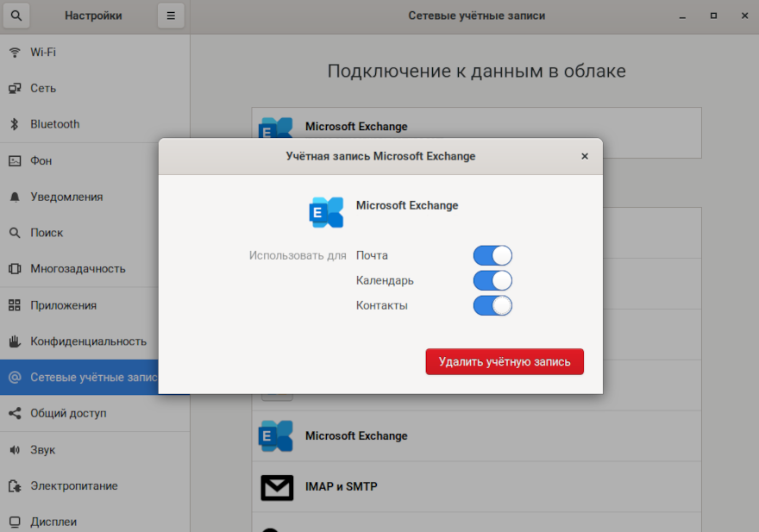Go to Электропитание (Power) settings
Viewport: 759px width, 532px height.
[74, 486]
